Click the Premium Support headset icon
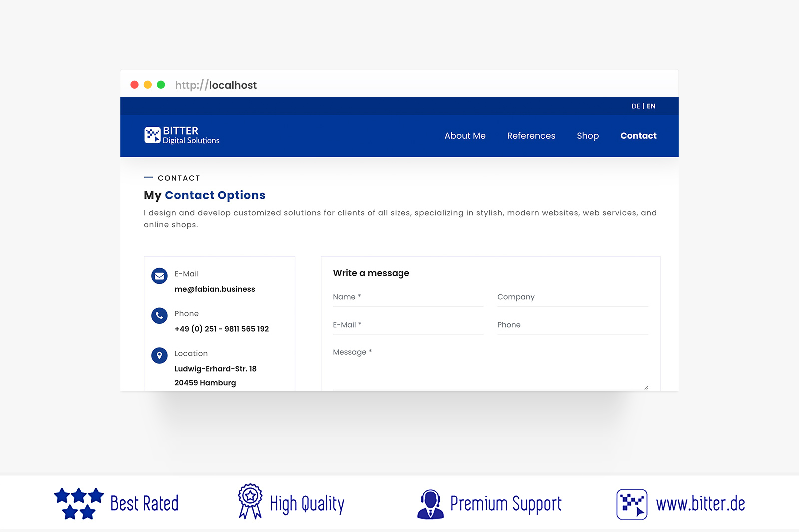Screen dimensions: 799x532 [430, 504]
